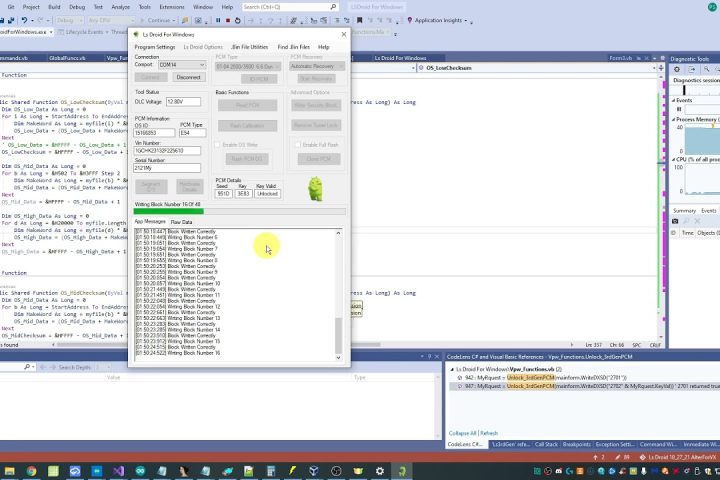This screenshot has height=480, width=720.
Task: Switch to the Raw Data tab
Action: pos(181,222)
